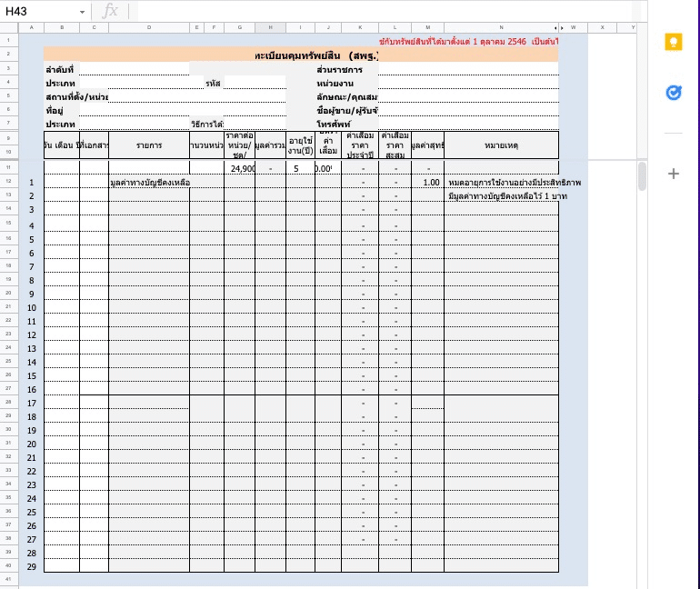Click the ส่วนราชการ label cell
700x589 pixels.
pos(346,70)
